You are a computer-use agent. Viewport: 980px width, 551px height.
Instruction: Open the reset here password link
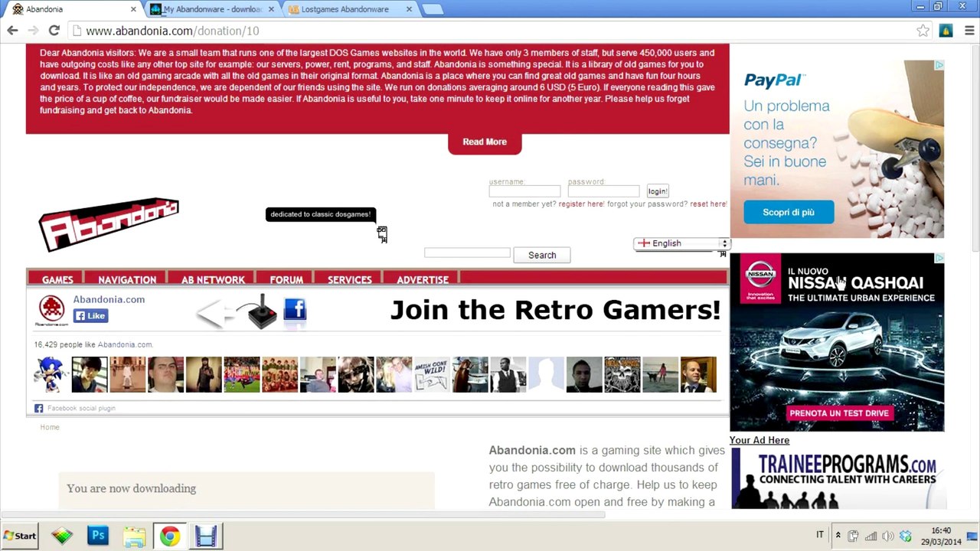click(x=708, y=204)
